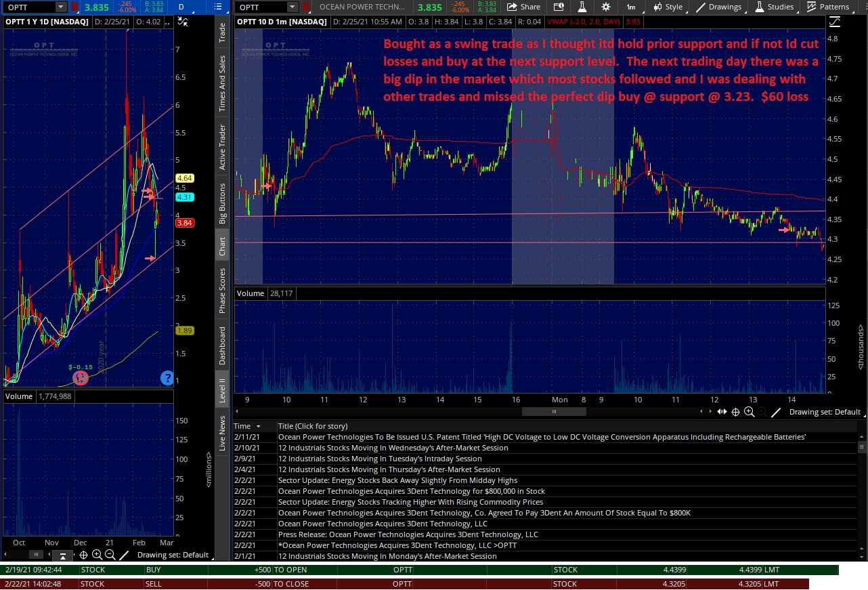Click the news/info window icon beside Share
868x590 pixels.
click(559, 7)
